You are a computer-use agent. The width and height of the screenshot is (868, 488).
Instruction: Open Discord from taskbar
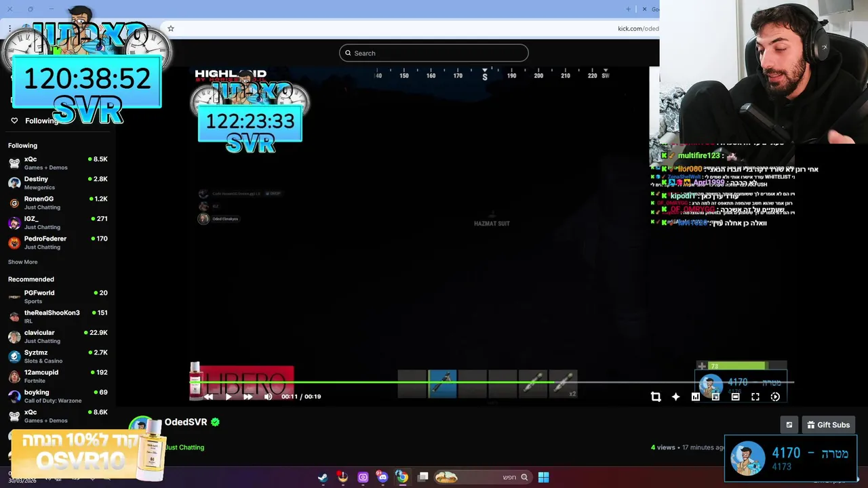[x=382, y=477]
